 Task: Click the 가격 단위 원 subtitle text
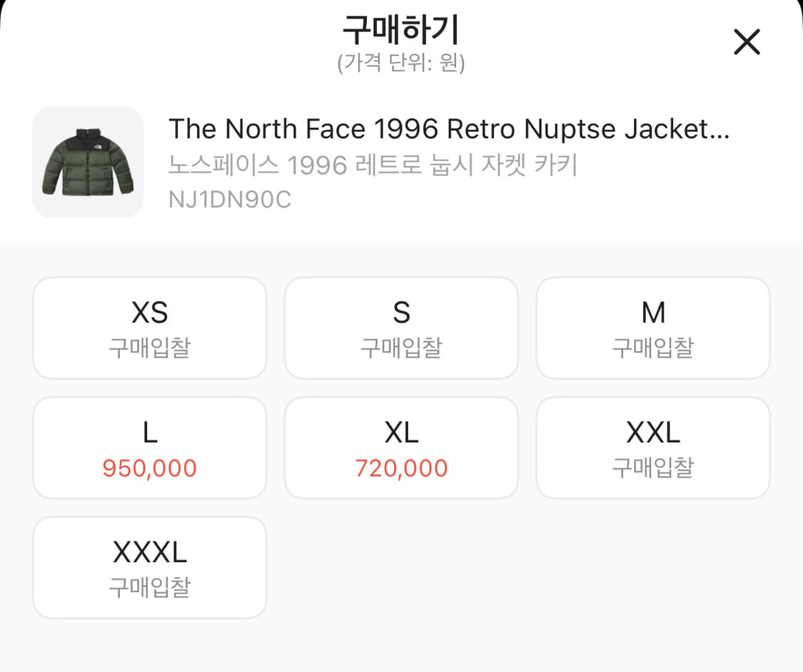(x=401, y=63)
